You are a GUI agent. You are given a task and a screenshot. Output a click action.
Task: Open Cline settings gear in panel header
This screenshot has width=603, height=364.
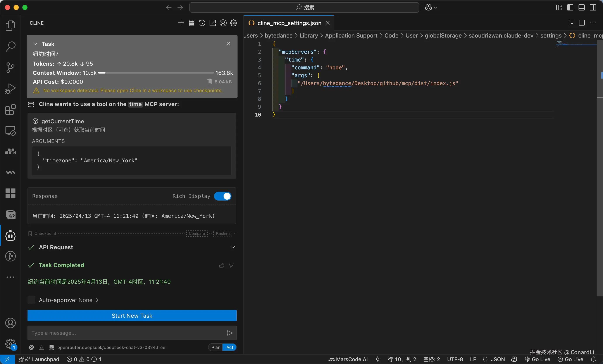pos(233,23)
